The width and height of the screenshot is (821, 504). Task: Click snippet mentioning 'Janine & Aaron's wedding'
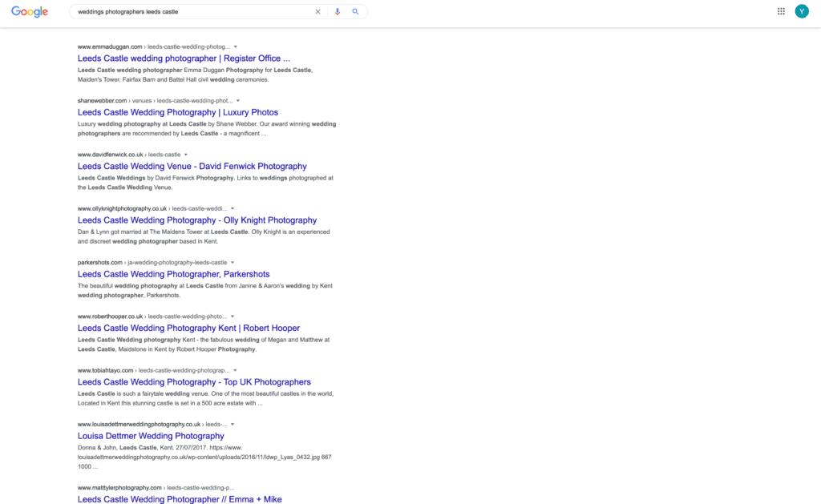(205, 291)
